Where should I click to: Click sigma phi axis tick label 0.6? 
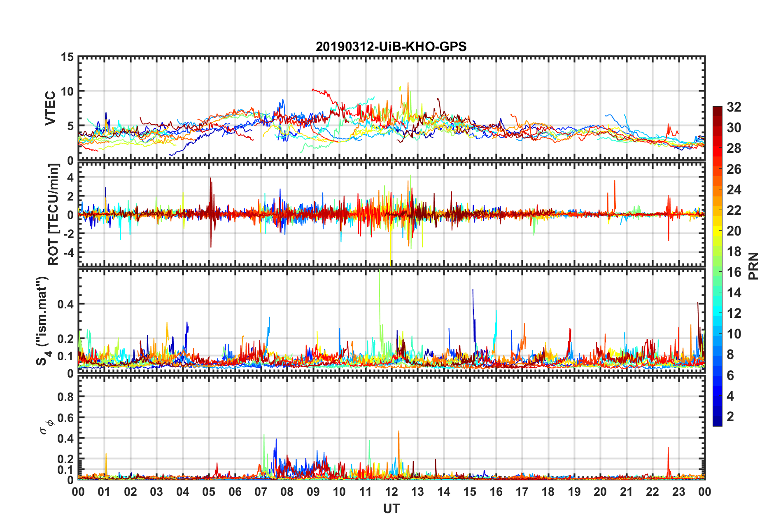pos(65,418)
